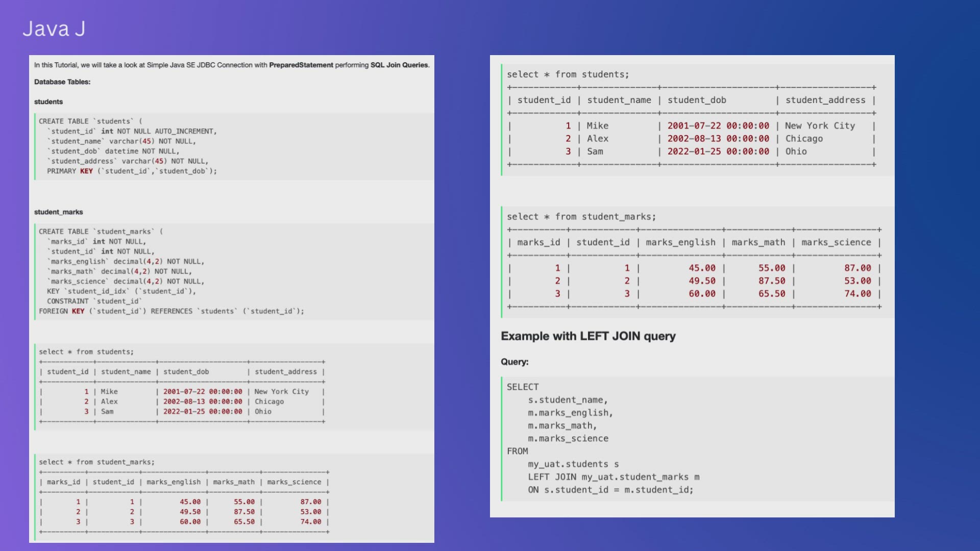Select the "SELECT" keyword in the join query
This screenshot has width=980, height=551.
click(x=523, y=387)
